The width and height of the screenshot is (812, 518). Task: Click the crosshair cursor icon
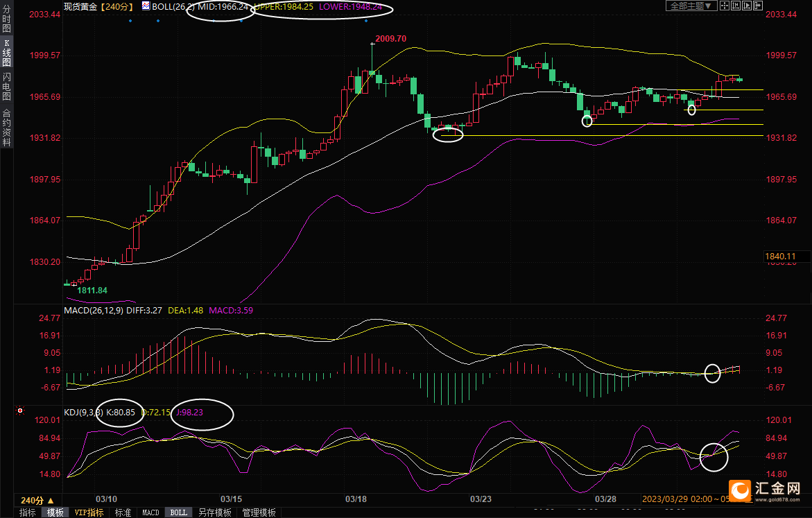click(x=725, y=6)
